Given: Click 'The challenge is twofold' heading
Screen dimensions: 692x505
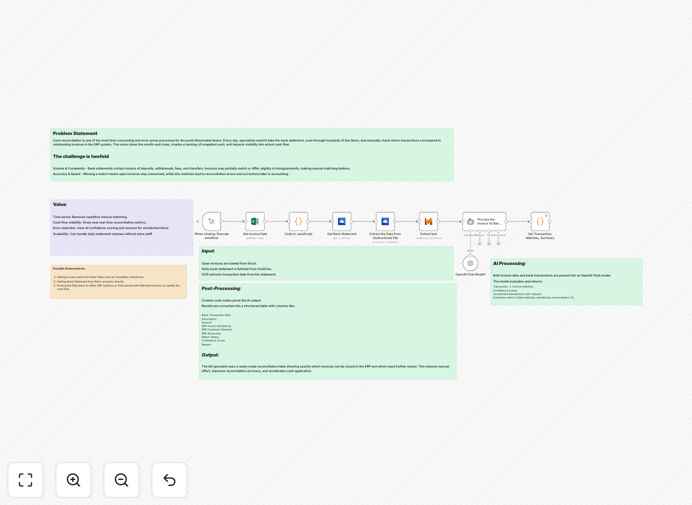Looking at the screenshot, I should (x=81, y=156).
